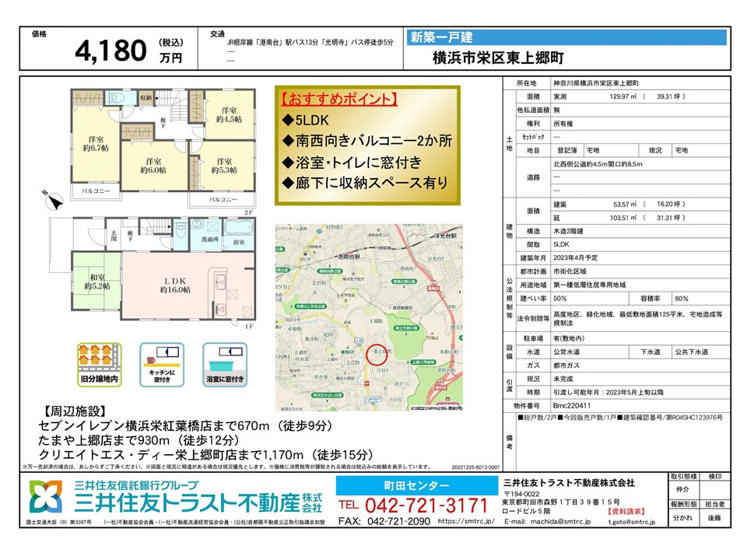Open the https://smtrc.jp/ website link
Viewport: 747px width, 560px height.
coord(466,521)
